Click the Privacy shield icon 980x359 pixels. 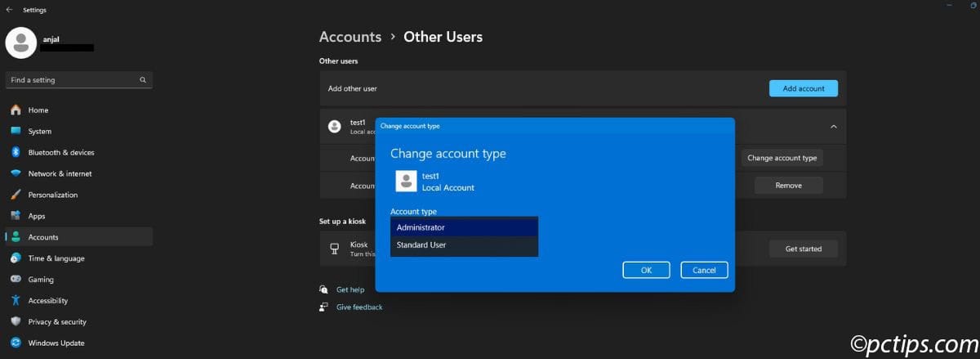point(16,322)
